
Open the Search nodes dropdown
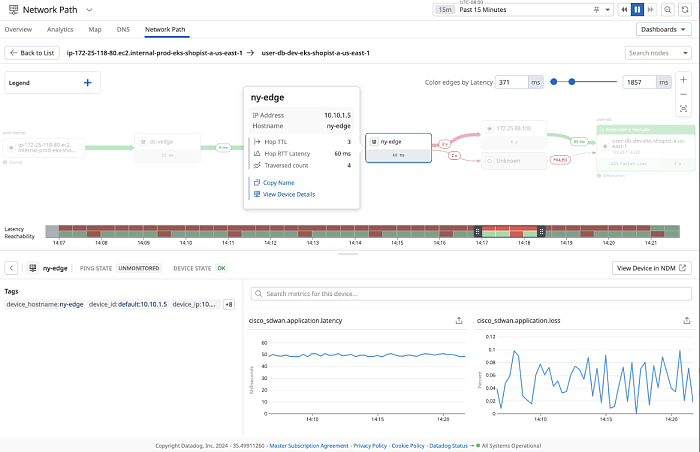click(656, 52)
